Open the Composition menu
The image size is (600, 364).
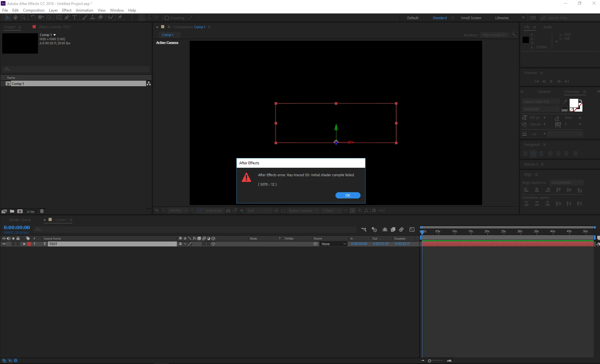[34, 10]
